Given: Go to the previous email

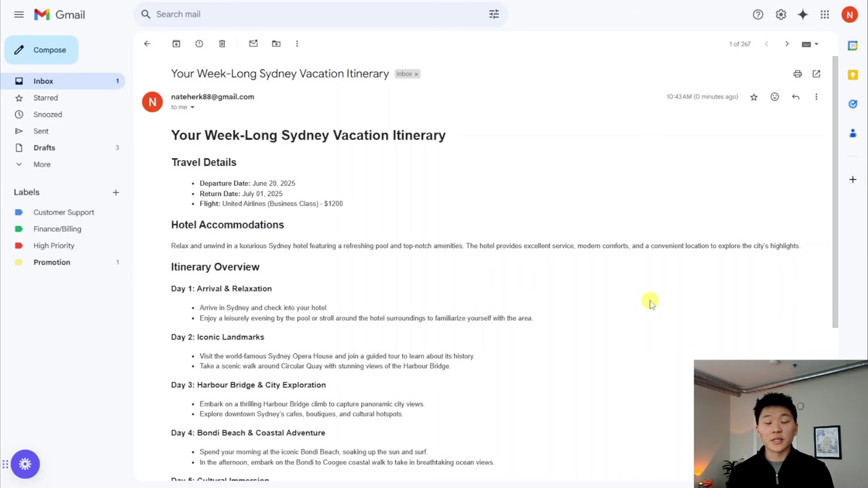Looking at the screenshot, I should pos(767,44).
